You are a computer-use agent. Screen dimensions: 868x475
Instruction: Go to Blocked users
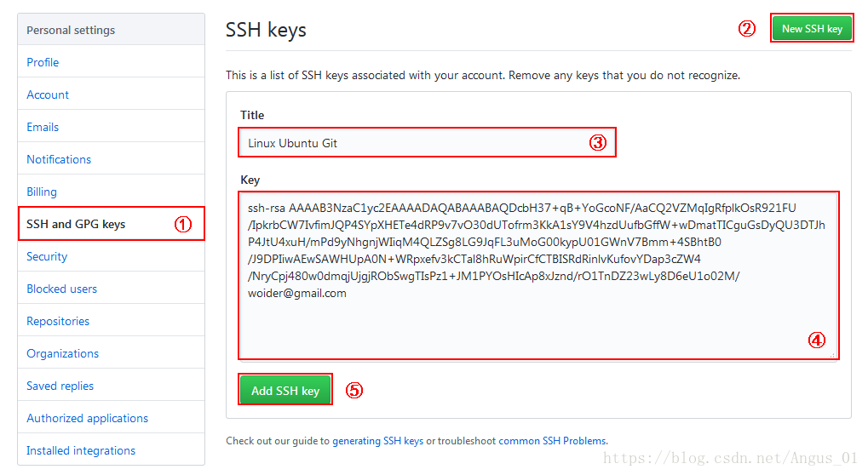[61, 289]
